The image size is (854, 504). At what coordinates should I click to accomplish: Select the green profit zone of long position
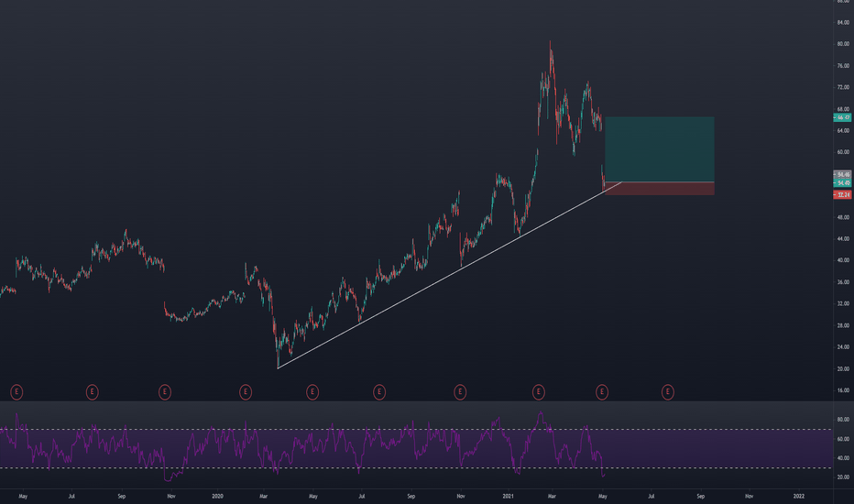click(x=660, y=149)
